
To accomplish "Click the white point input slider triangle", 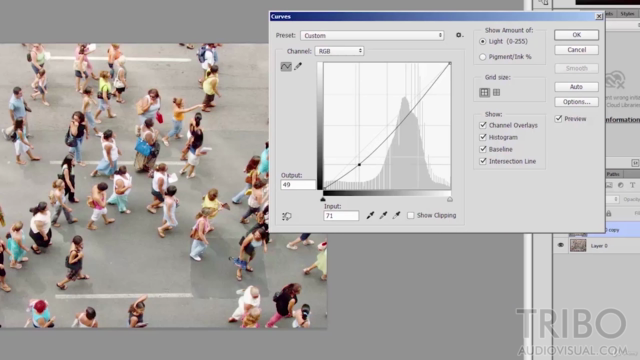I will (x=450, y=199).
